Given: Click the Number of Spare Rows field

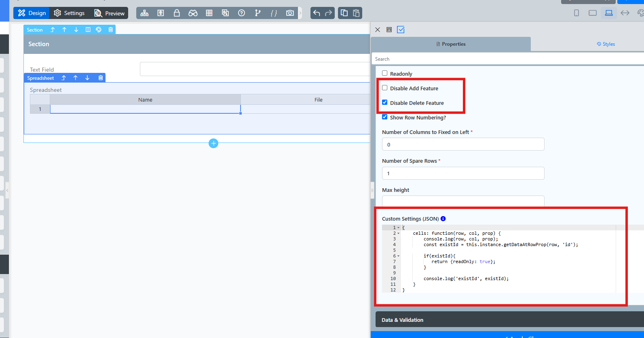Looking at the screenshot, I should (463, 173).
